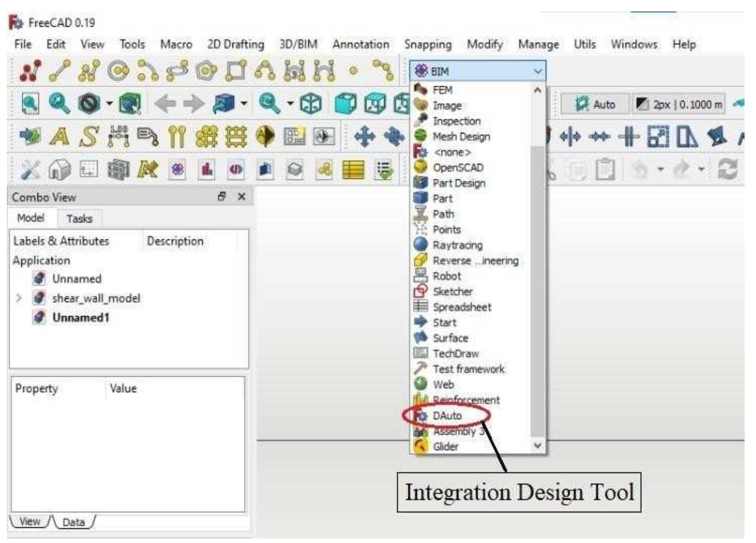Click the isometric view cube icon
This screenshot has width=756, height=543.
point(311,104)
